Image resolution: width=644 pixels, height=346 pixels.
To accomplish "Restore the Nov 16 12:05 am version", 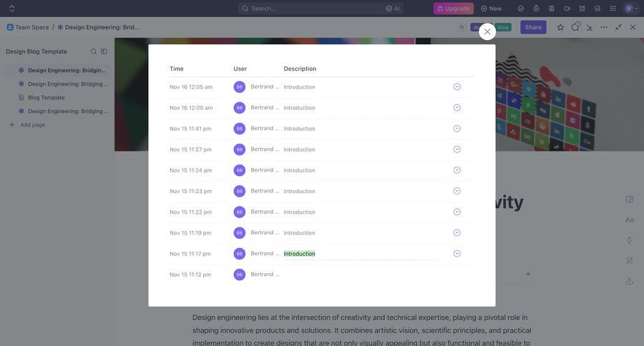I will click(x=457, y=86).
